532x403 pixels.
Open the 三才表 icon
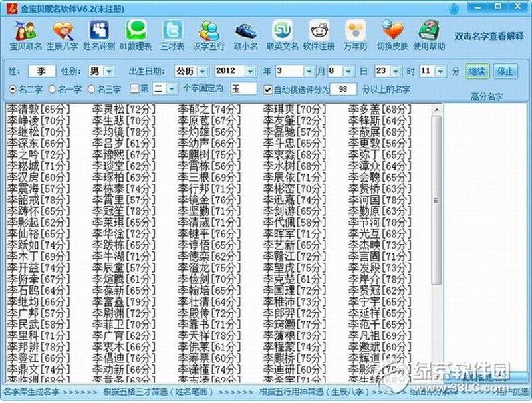[172, 35]
